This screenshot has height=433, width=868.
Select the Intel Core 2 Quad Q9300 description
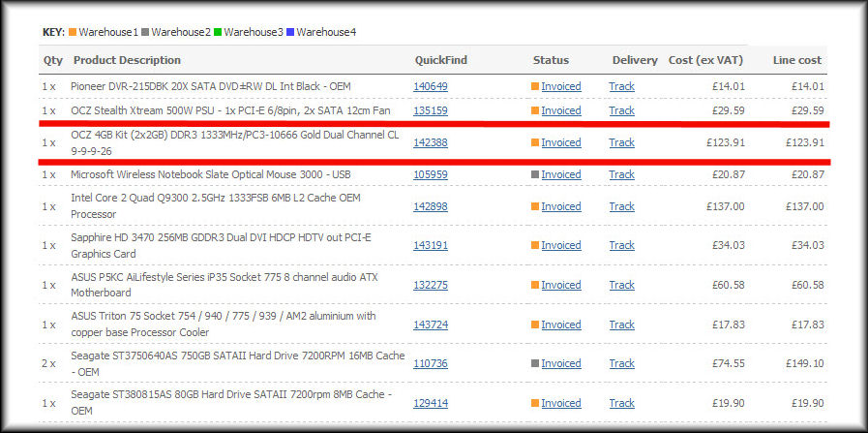click(216, 206)
